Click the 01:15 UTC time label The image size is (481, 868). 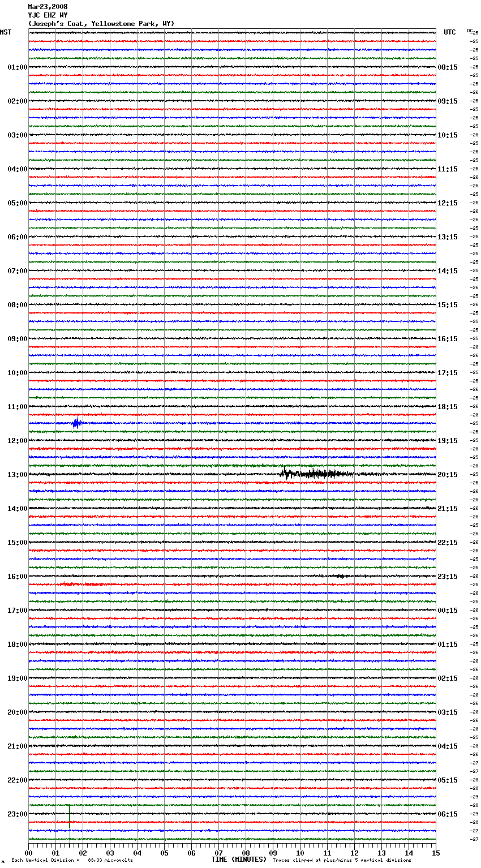tap(448, 644)
